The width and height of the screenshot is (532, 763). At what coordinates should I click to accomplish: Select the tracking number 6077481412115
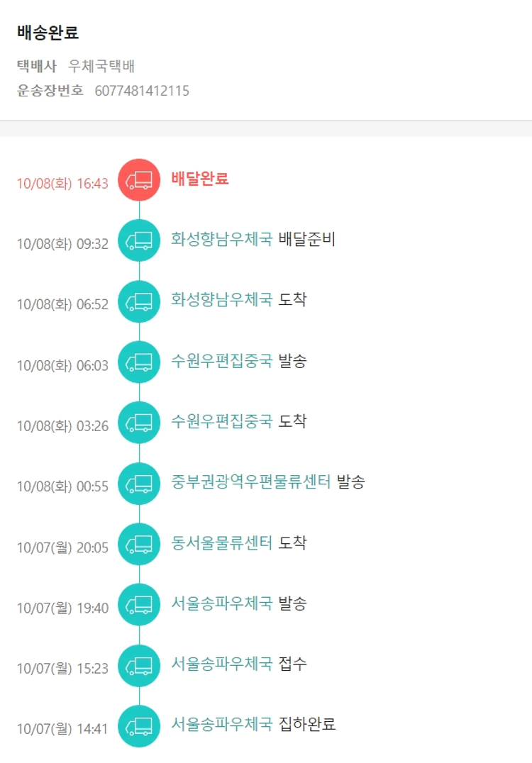142,91
